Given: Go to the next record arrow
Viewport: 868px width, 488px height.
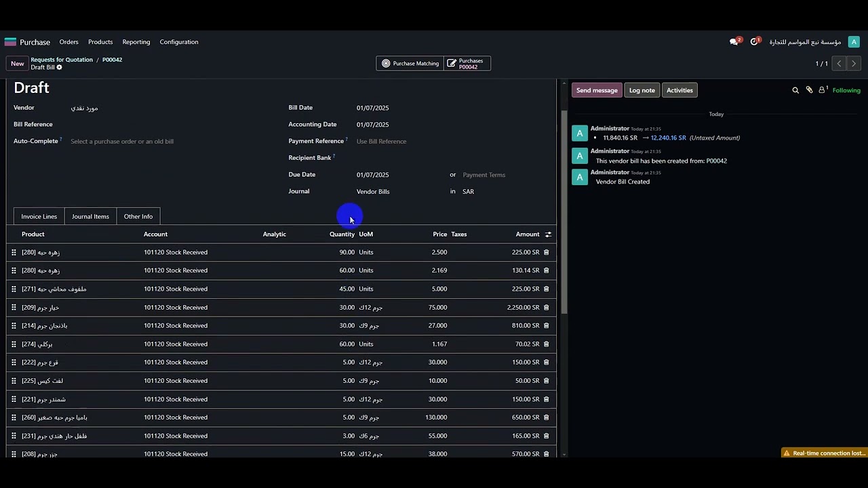Looking at the screenshot, I should pos(854,64).
